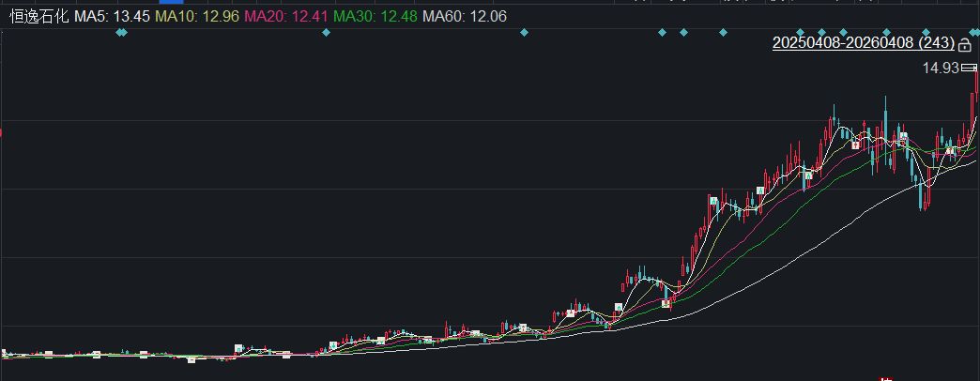Switch to the blue highlighted tab at top

click(171, 3)
